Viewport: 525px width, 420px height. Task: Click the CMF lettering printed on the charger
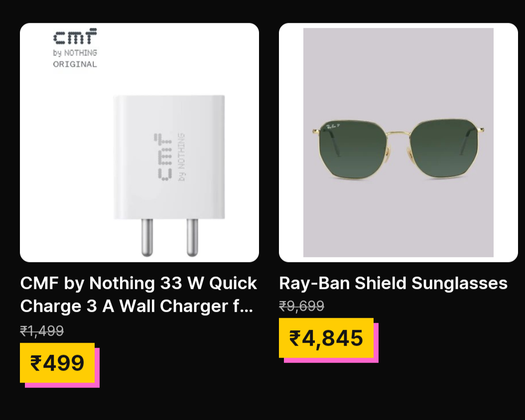click(x=163, y=156)
